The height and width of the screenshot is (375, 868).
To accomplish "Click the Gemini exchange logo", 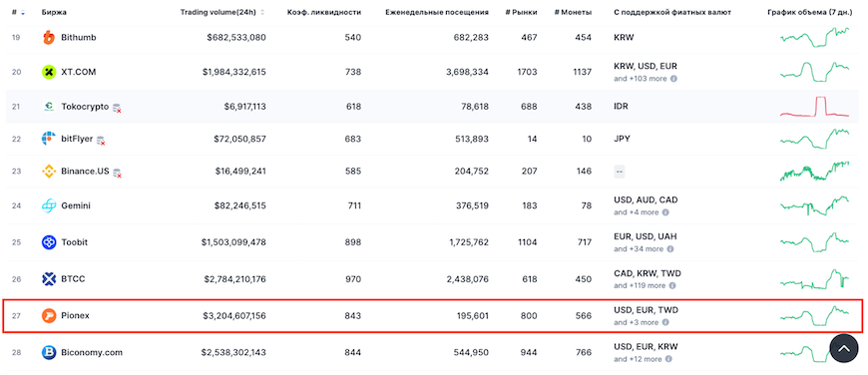I will pyautogui.click(x=49, y=205).
